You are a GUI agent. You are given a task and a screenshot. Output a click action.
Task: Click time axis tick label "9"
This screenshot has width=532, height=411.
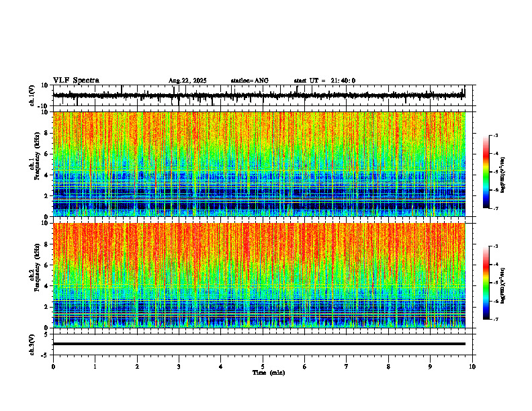tap(430, 367)
